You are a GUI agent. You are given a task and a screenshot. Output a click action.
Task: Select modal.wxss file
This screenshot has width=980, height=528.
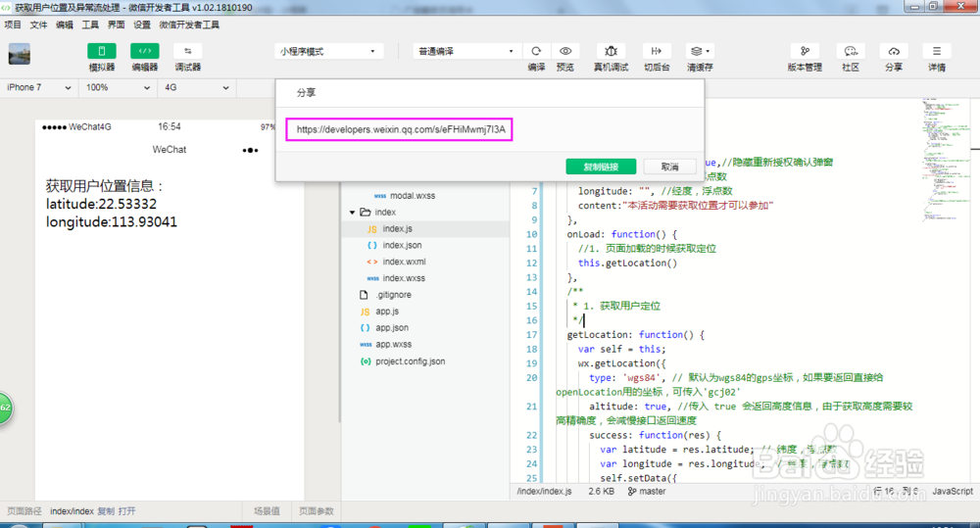click(x=413, y=196)
